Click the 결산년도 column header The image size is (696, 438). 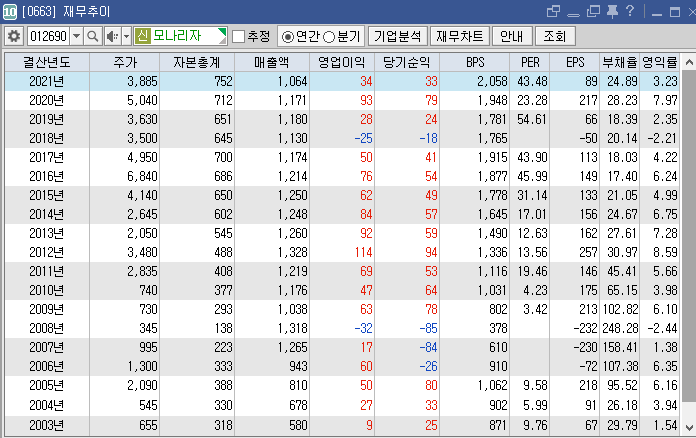47,62
